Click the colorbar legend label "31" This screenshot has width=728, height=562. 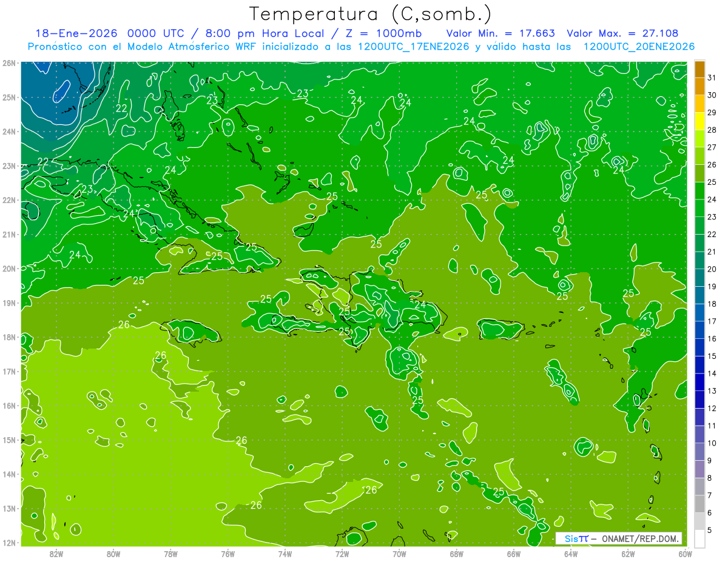(712, 78)
